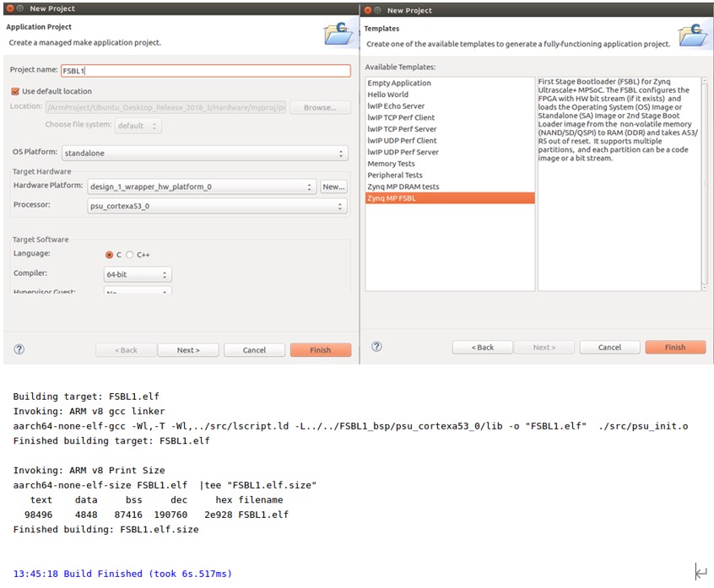Click Finish in Templates dialog
The height and width of the screenshot is (588, 714).
click(675, 348)
